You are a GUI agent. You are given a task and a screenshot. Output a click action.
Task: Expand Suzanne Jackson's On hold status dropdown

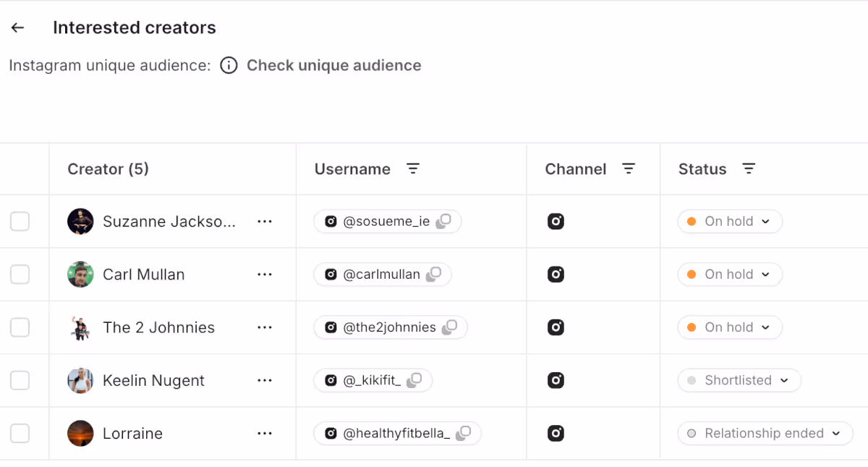click(730, 222)
